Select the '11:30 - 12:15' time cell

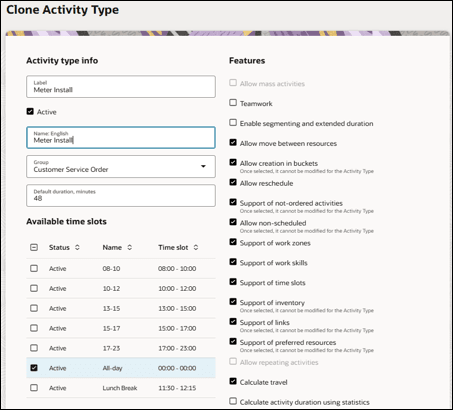coord(177,388)
